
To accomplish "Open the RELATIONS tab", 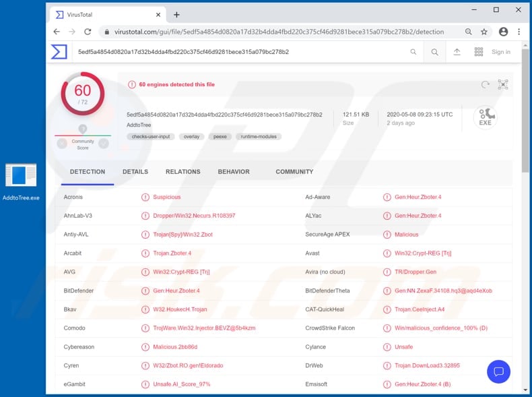I will pos(183,172).
